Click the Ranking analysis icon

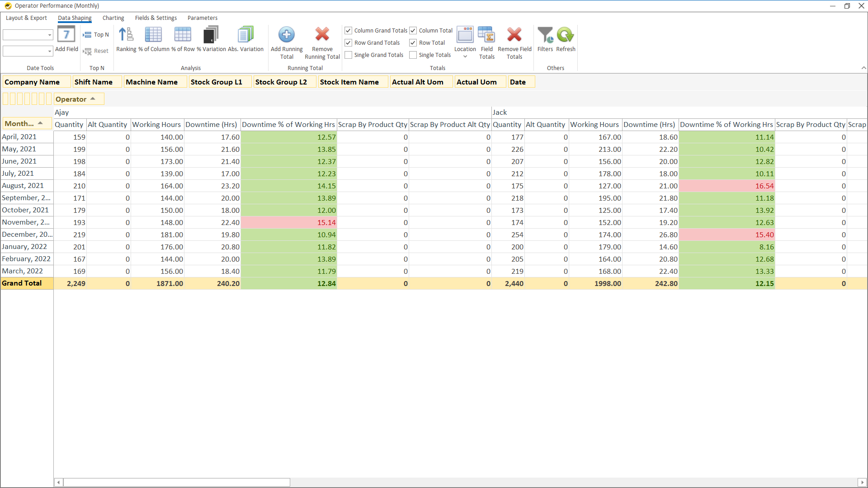(x=126, y=35)
